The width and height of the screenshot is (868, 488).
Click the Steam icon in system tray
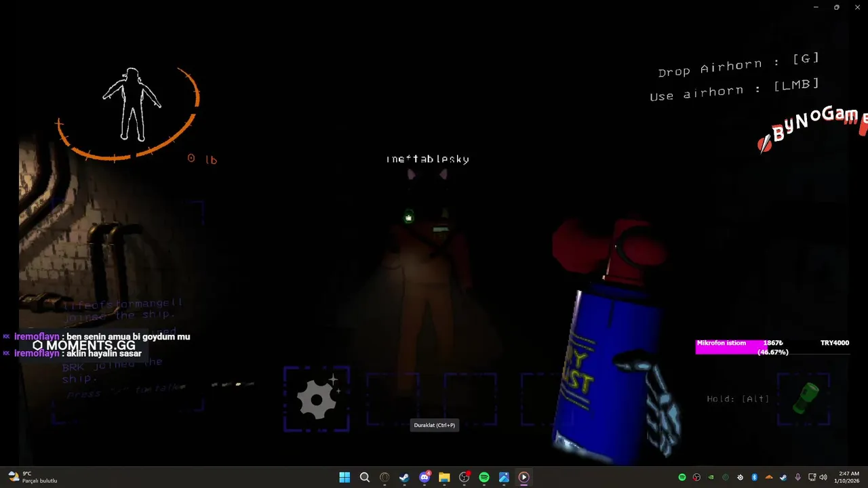[783, 477]
